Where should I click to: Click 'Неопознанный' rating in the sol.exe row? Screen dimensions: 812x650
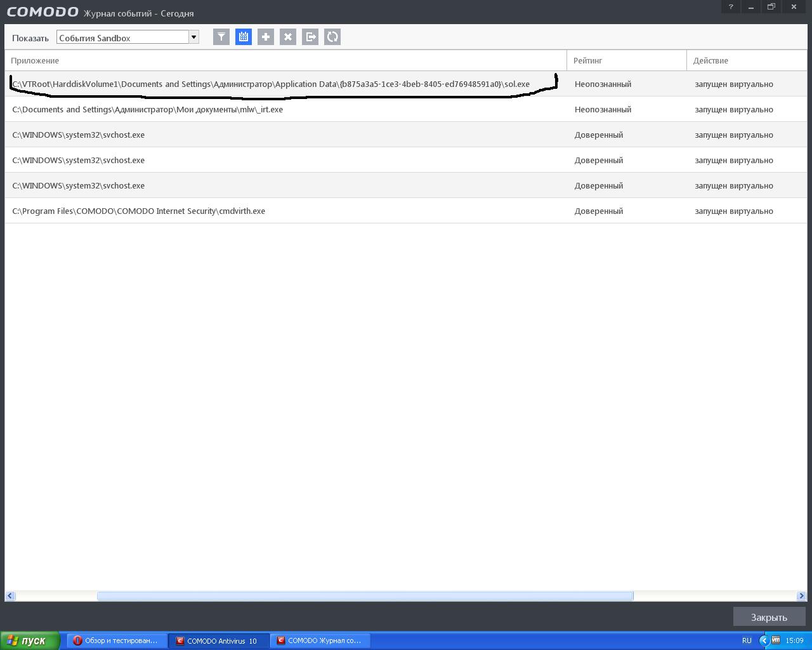[603, 84]
